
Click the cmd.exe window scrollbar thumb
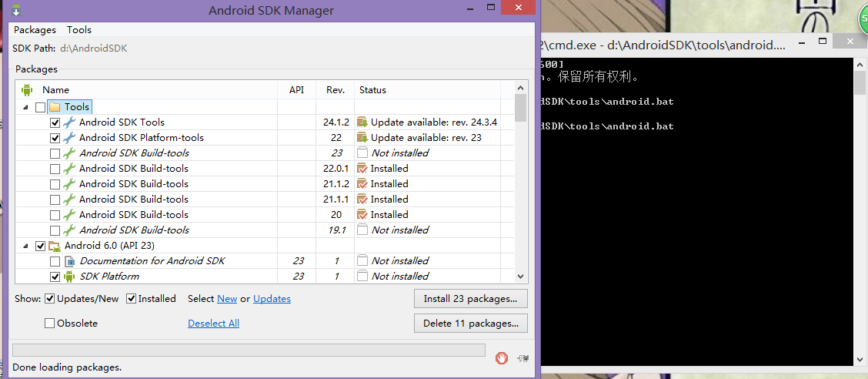[859, 83]
